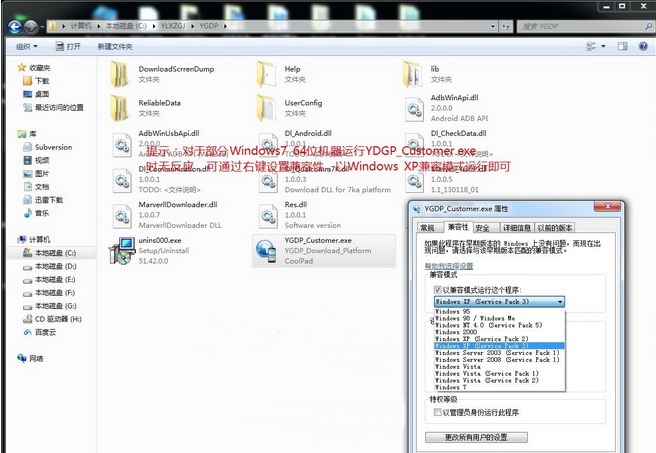This screenshot has height=453, width=656.
Task: Click 更改所有用户的设置 button
Action: (x=476, y=438)
